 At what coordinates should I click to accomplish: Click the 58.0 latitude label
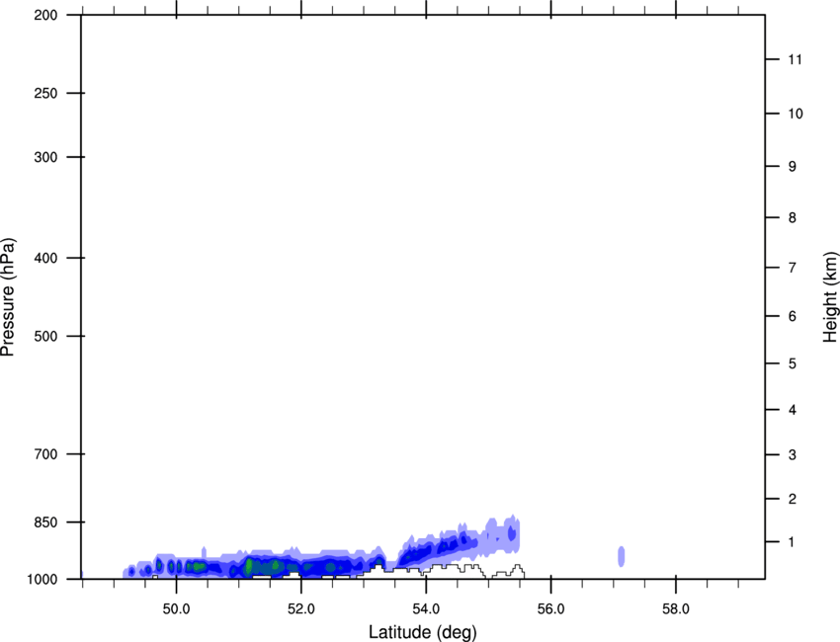676,609
